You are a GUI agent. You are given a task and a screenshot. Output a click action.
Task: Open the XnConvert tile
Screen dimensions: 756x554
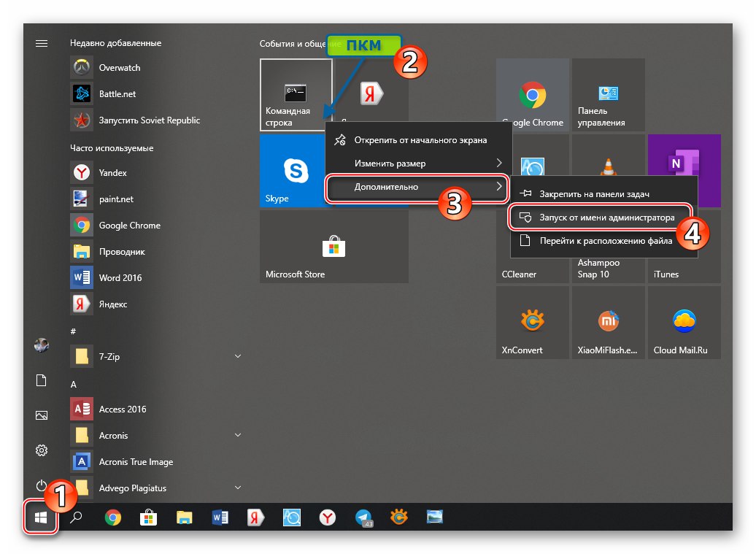tap(532, 322)
